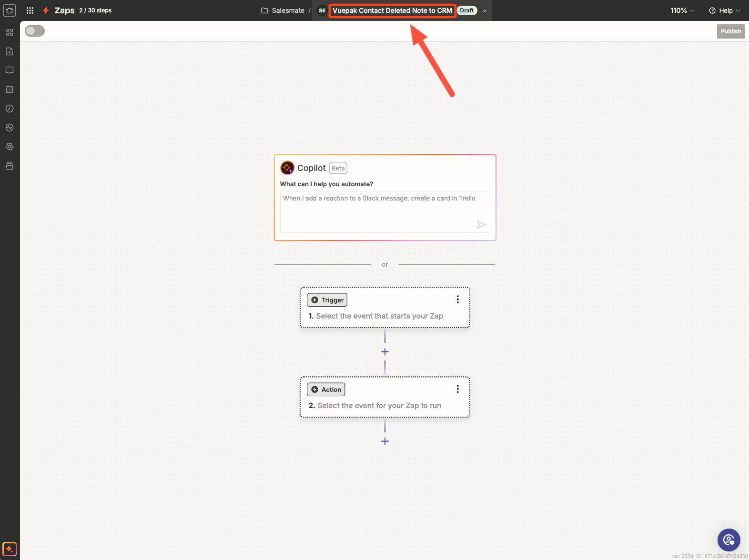Open the Salesmate folder link

pyautogui.click(x=283, y=10)
